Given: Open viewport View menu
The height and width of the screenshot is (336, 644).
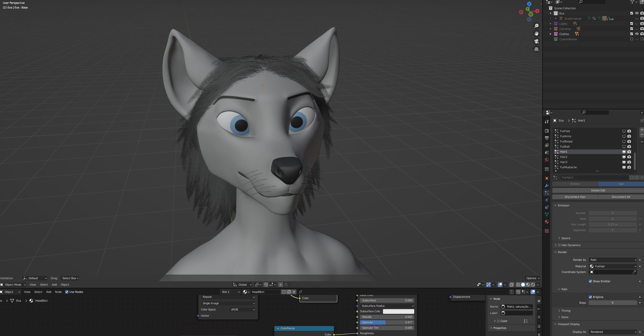Looking at the screenshot, I should [x=33, y=285].
